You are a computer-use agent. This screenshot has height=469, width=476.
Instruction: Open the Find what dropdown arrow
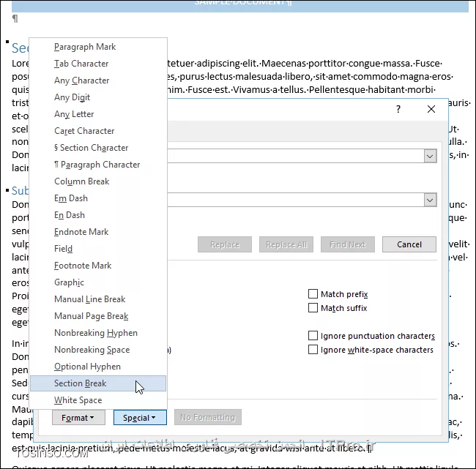[430, 157]
